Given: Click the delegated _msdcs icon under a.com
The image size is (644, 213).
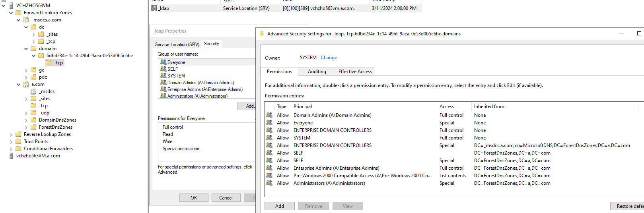Looking at the screenshot, I should click(x=33, y=91).
